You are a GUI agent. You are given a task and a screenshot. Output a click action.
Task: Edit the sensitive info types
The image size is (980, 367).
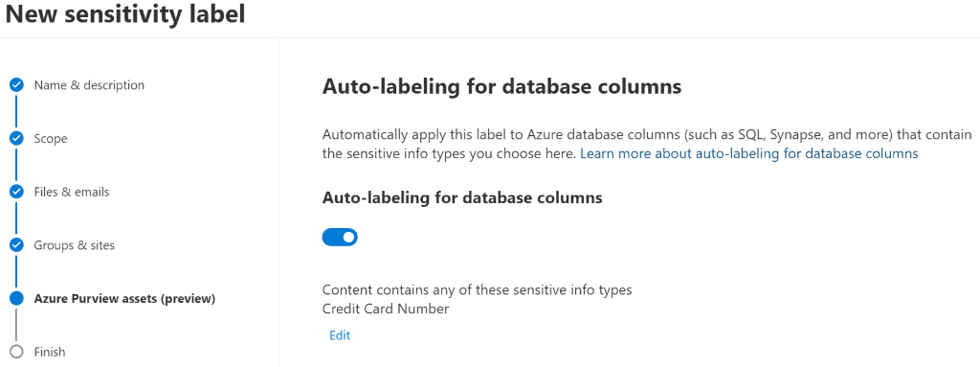point(340,335)
